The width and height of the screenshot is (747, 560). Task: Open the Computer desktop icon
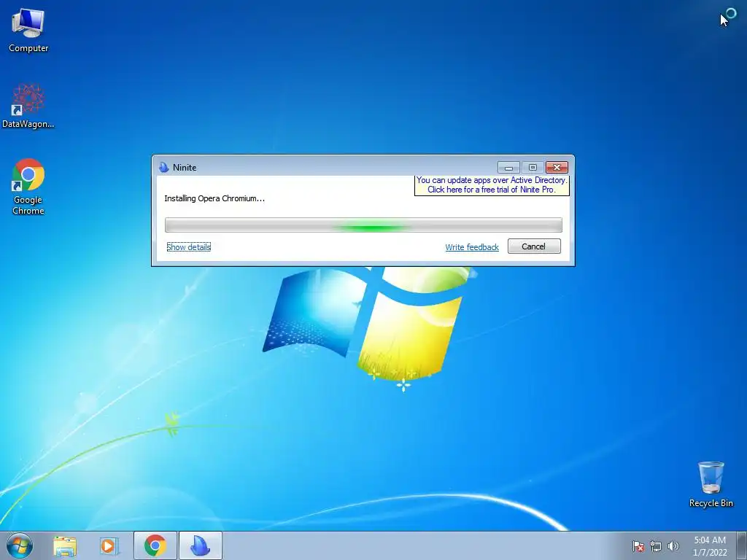click(x=28, y=31)
